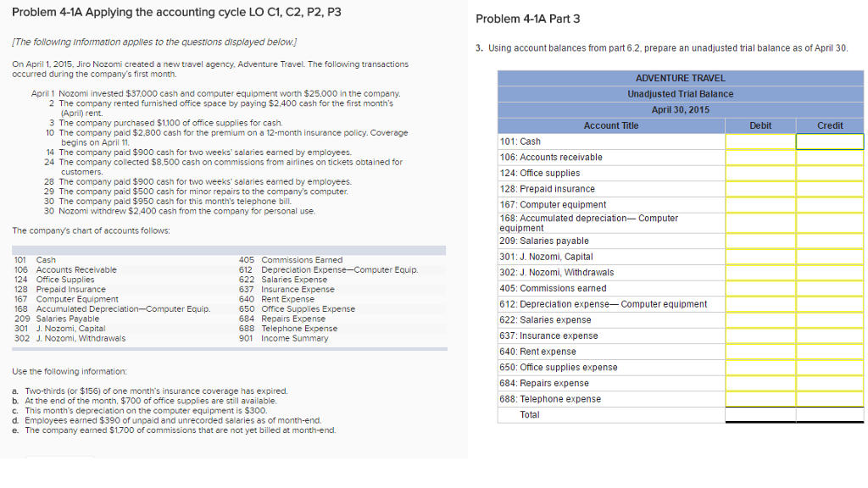Click the Debit field for Rent expense
The image size is (868, 488).
(x=760, y=352)
